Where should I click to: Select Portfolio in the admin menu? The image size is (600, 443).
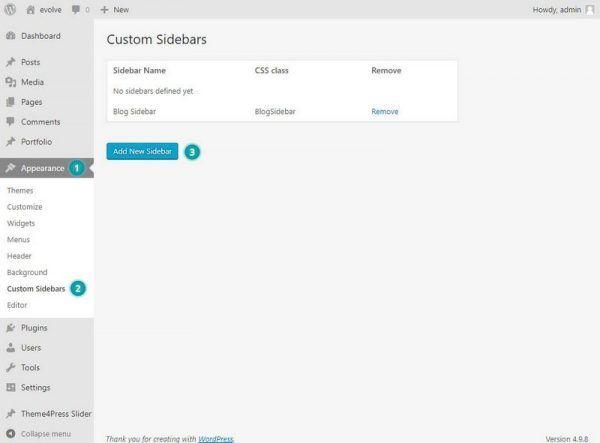click(36, 142)
